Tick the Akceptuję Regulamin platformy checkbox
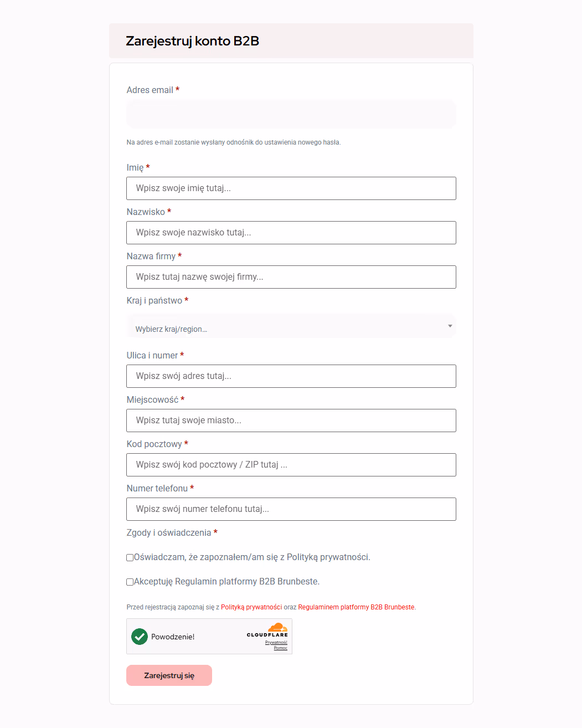This screenshot has height=728, width=582. pos(130,582)
